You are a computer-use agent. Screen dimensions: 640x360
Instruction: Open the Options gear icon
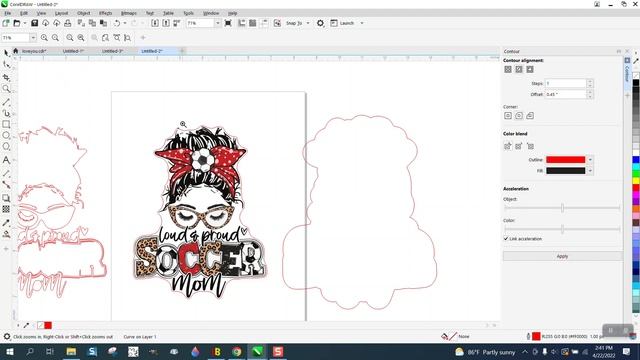[320, 23]
